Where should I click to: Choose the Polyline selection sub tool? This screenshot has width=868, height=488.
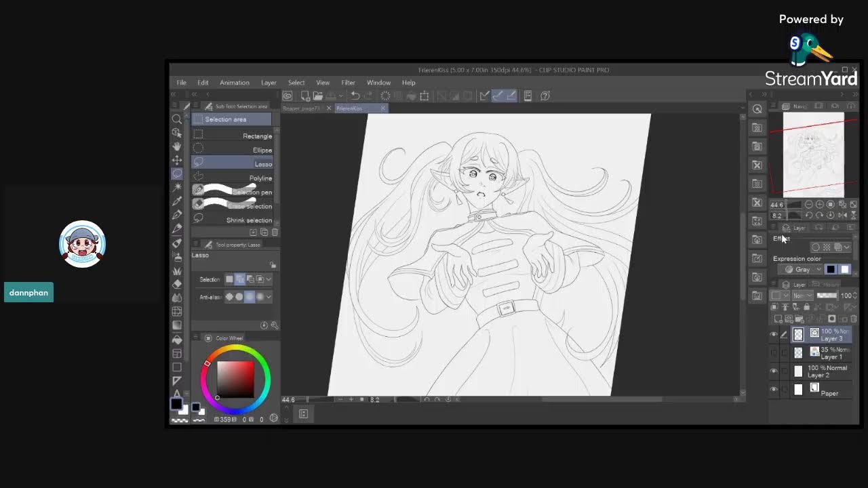232,178
